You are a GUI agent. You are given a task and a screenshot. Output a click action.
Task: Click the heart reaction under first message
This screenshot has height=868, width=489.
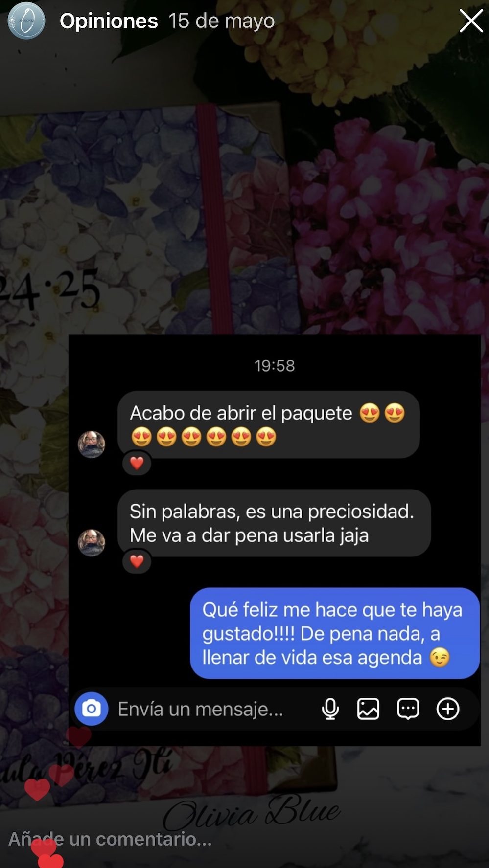(x=137, y=463)
